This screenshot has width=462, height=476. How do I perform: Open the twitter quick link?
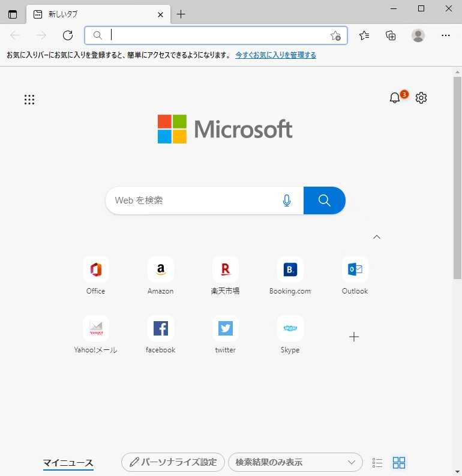click(x=226, y=334)
